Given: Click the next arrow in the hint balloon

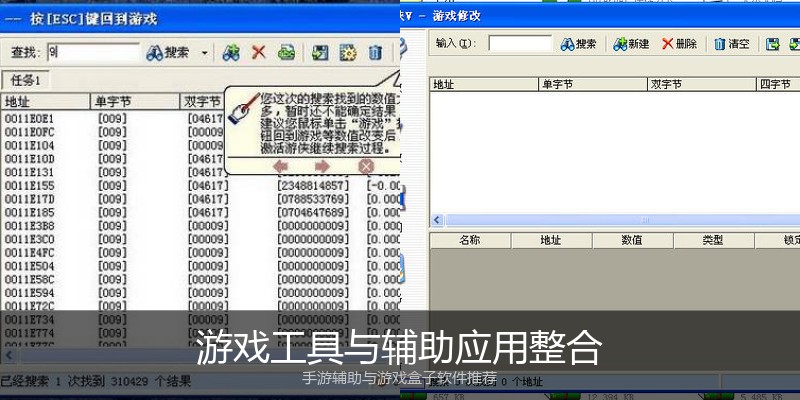Looking at the screenshot, I should point(322,166).
